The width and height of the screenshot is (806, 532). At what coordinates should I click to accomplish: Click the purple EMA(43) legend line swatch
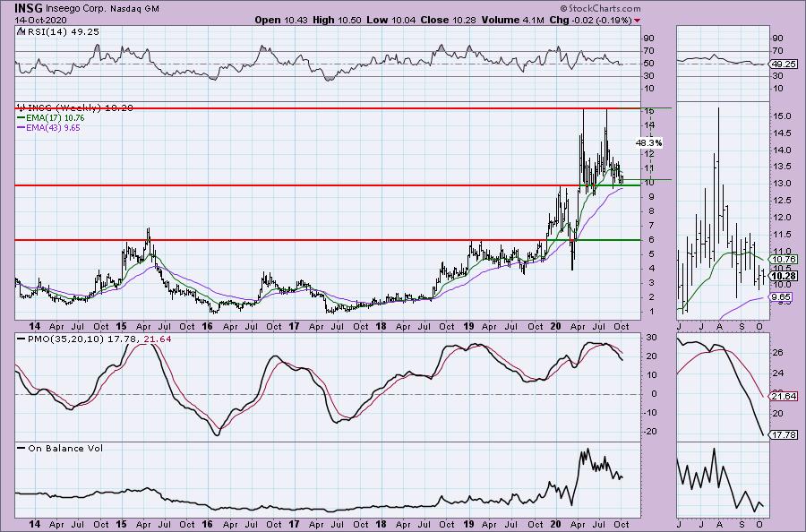pyautogui.click(x=21, y=127)
